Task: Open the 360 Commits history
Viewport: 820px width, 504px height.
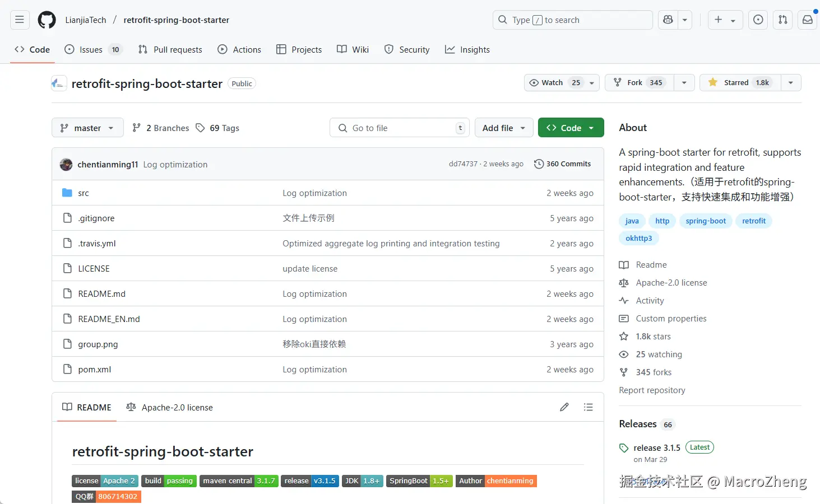Action: point(563,164)
